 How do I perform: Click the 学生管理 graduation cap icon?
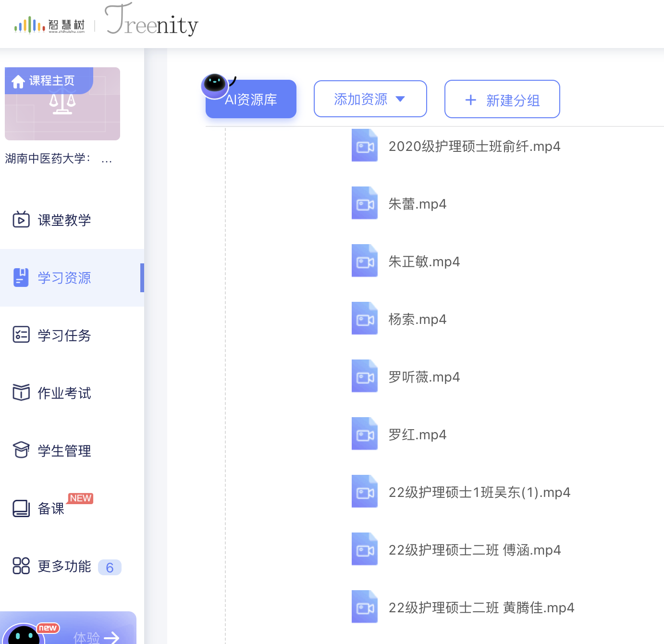pyautogui.click(x=21, y=450)
